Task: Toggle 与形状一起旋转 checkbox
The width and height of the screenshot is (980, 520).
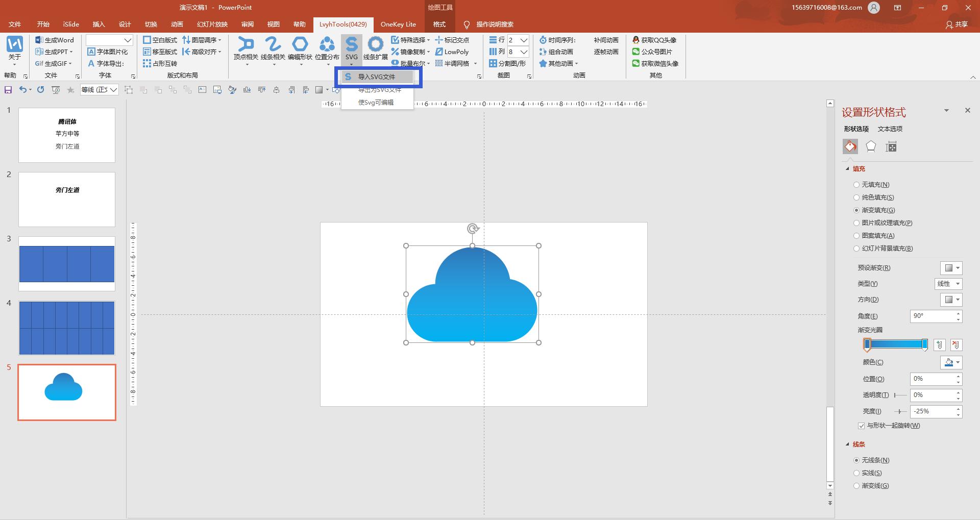Action: point(862,426)
